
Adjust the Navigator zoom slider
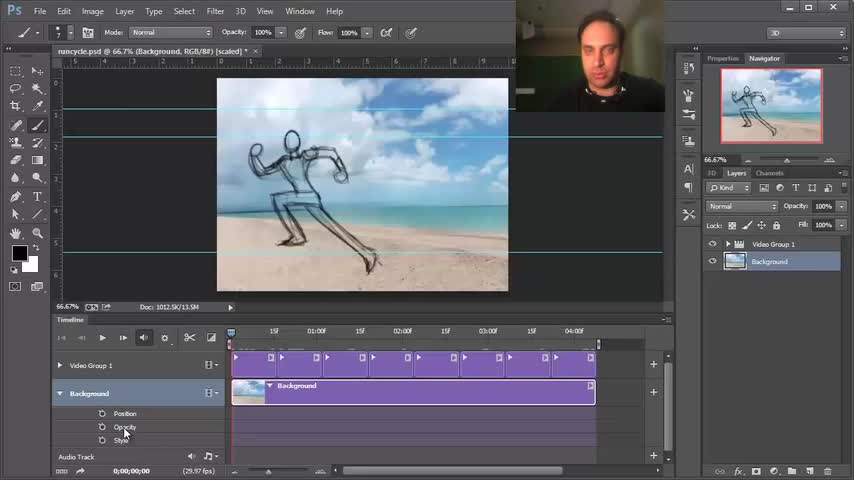787,160
